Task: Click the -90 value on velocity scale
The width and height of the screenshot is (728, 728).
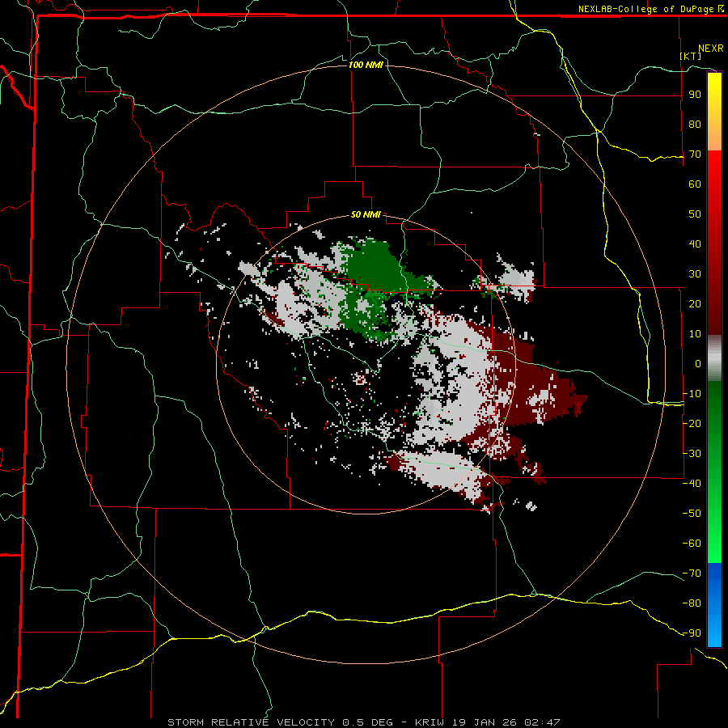Action: point(692,633)
